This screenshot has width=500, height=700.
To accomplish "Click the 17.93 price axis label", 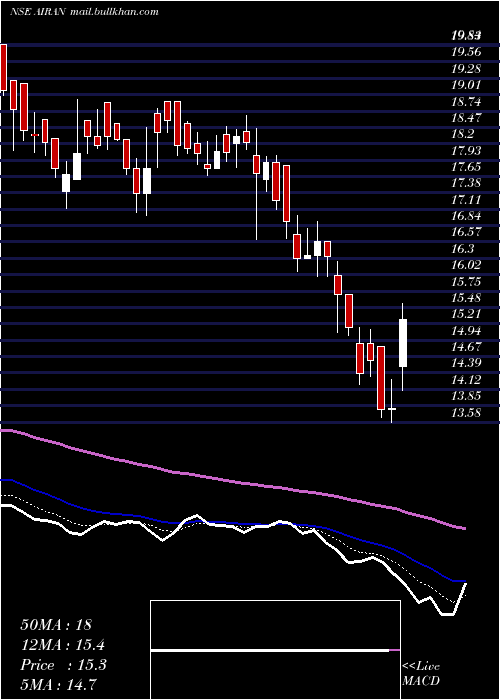I will [466, 150].
